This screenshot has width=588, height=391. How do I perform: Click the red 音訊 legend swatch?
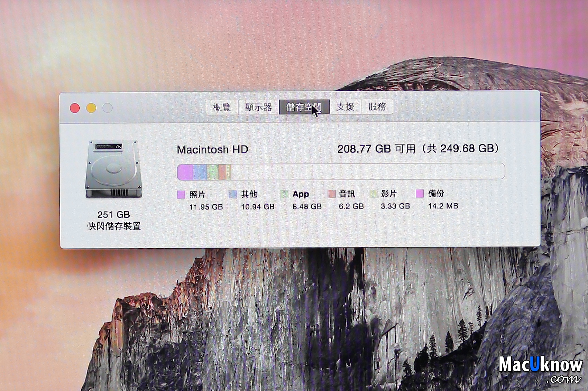(331, 194)
